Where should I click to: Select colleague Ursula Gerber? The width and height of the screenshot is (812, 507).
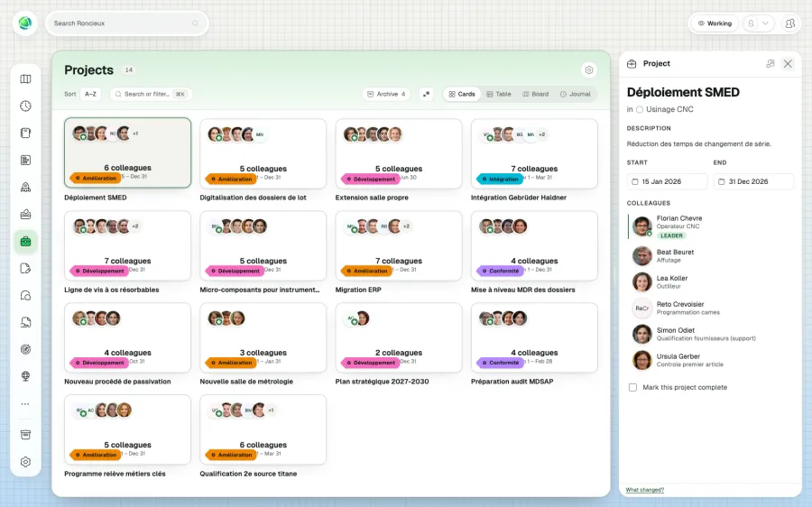click(710, 360)
